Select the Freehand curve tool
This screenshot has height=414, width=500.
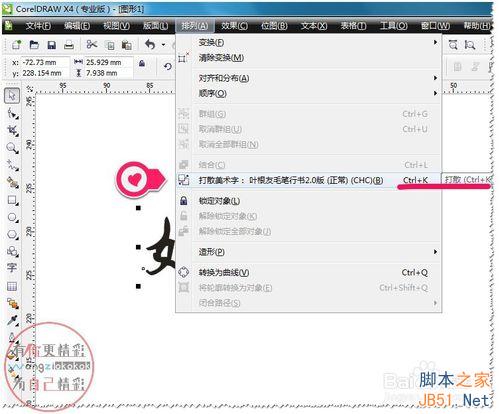pyautogui.click(x=13, y=165)
